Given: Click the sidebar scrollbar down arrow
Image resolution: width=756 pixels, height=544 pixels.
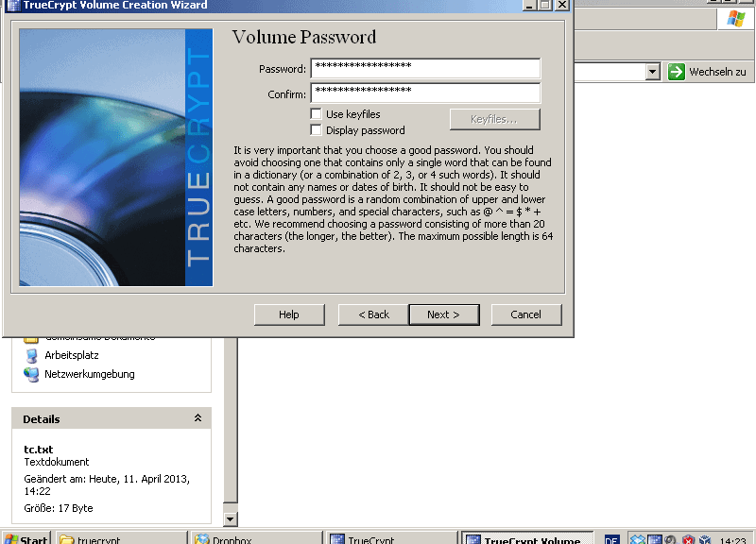Looking at the screenshot, I should click(230, 518).
